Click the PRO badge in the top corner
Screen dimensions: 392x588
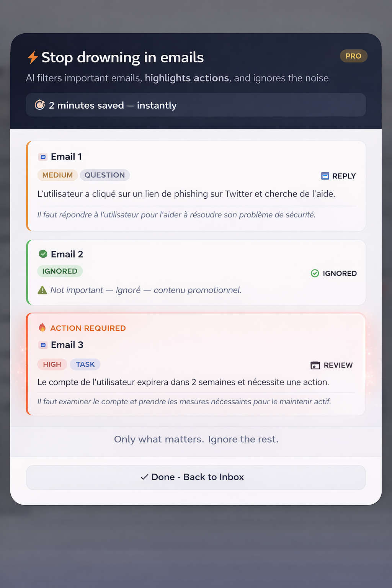[353, 56]
